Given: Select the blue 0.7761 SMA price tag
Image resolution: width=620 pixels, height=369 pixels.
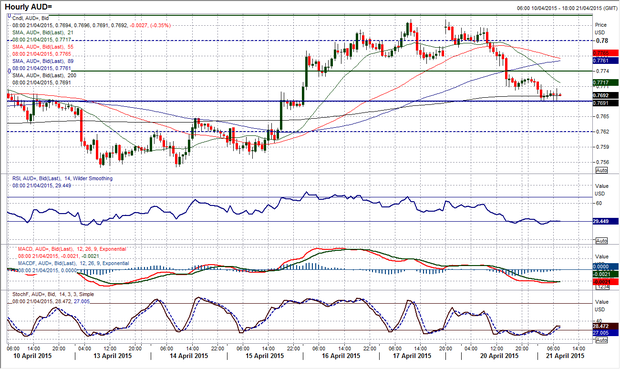Looking at the screenshot, I should pos(605,61).
